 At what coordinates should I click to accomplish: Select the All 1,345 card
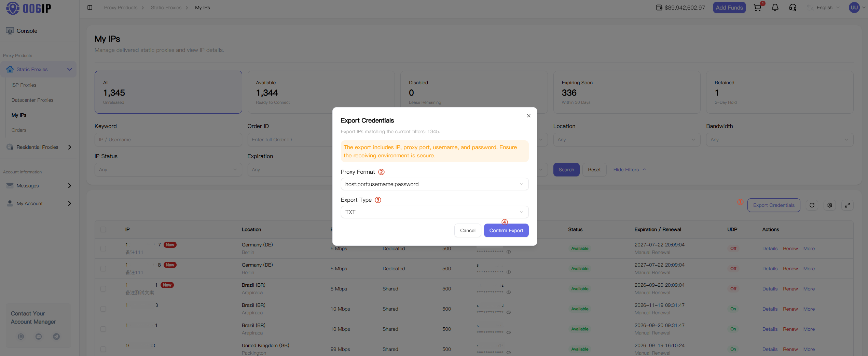[x=168, y=92]
